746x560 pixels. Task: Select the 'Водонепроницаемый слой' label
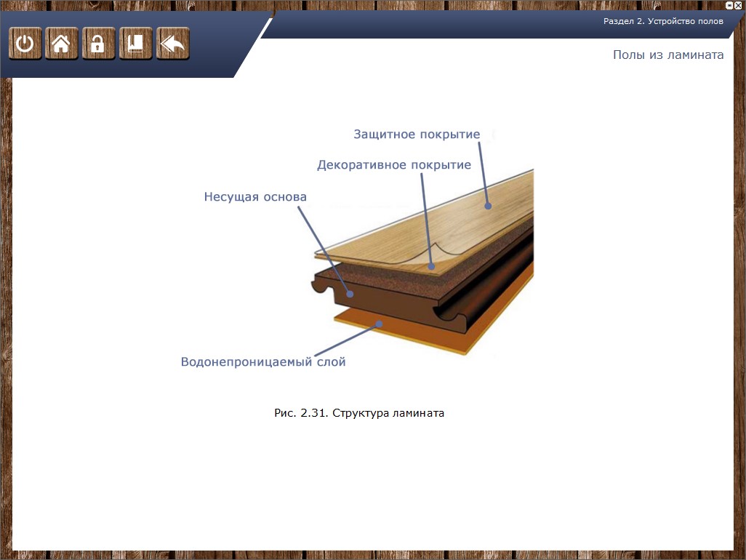pyautogui.click(x=263, y=361)
